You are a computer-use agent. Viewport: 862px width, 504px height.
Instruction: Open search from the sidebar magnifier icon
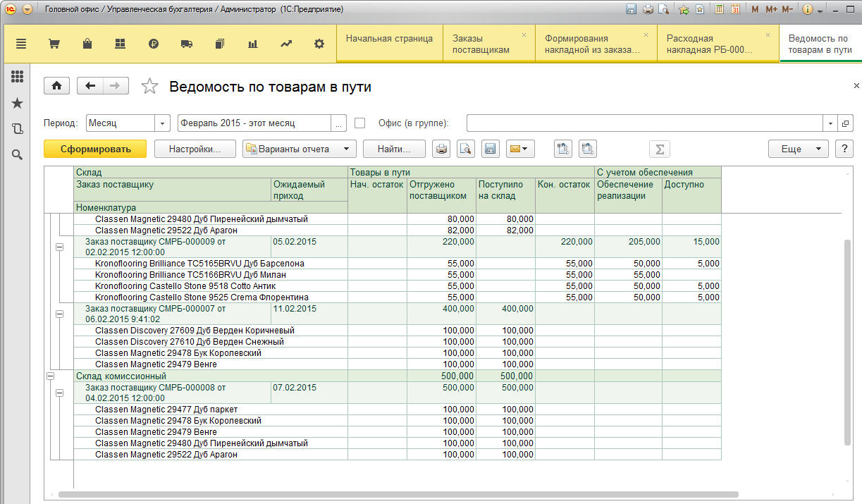coord(17,154)
